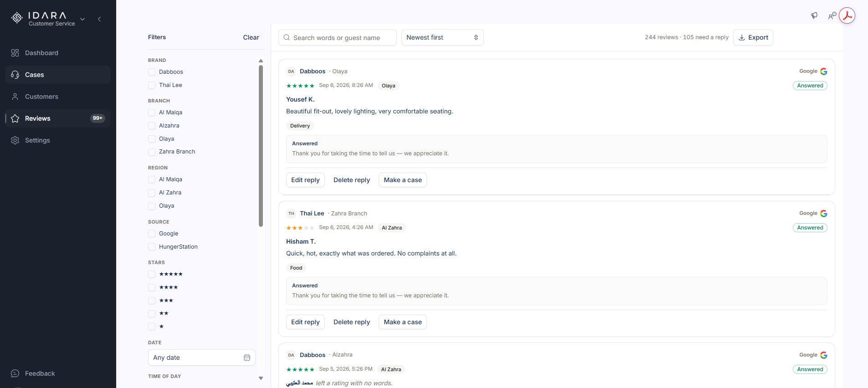The height and width of the screenshot is (388, 868).
Task: Export the reviews list
Action: click(753, 37)
